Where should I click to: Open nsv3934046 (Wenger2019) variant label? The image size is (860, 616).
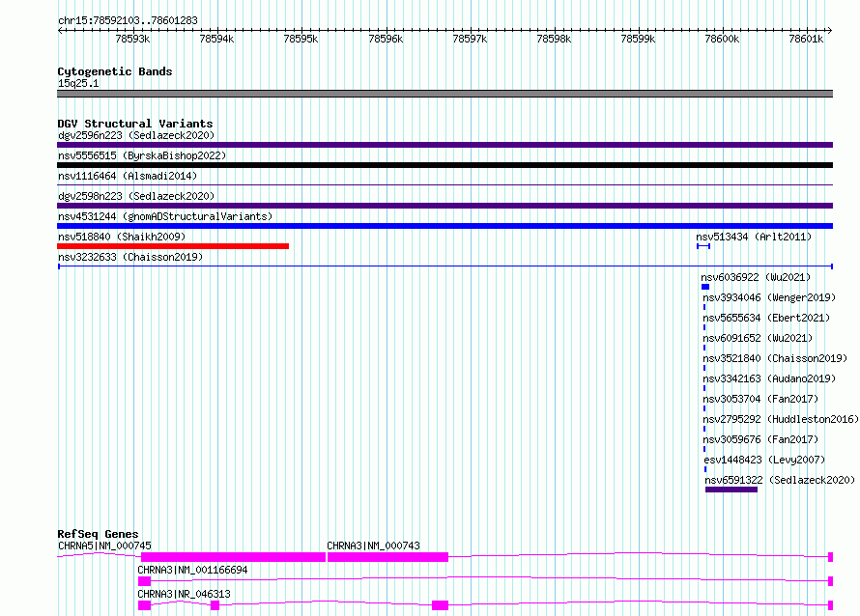pos(769,297)
